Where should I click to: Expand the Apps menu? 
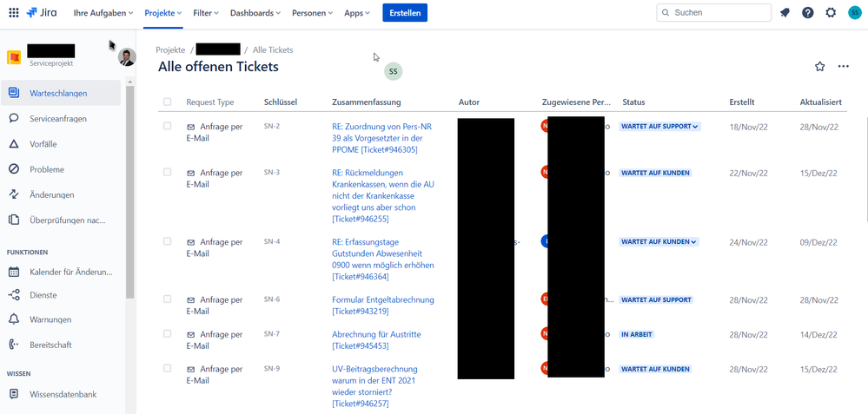tap(357, 13)
